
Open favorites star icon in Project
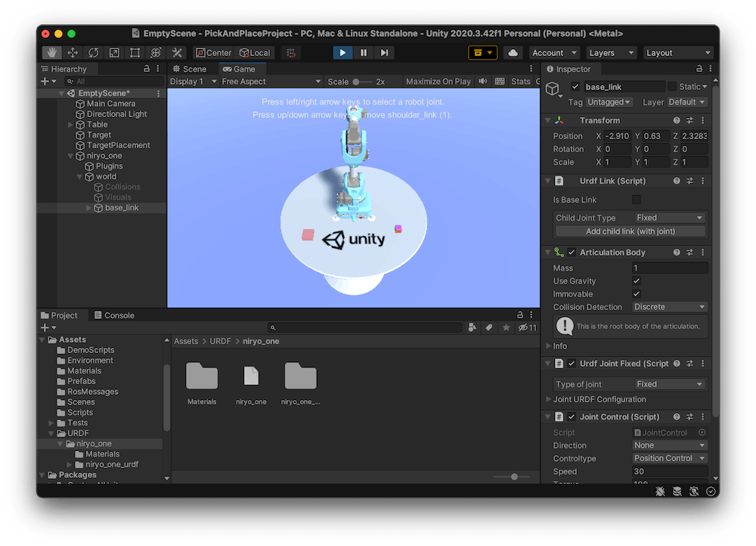[x=506, y=327]
